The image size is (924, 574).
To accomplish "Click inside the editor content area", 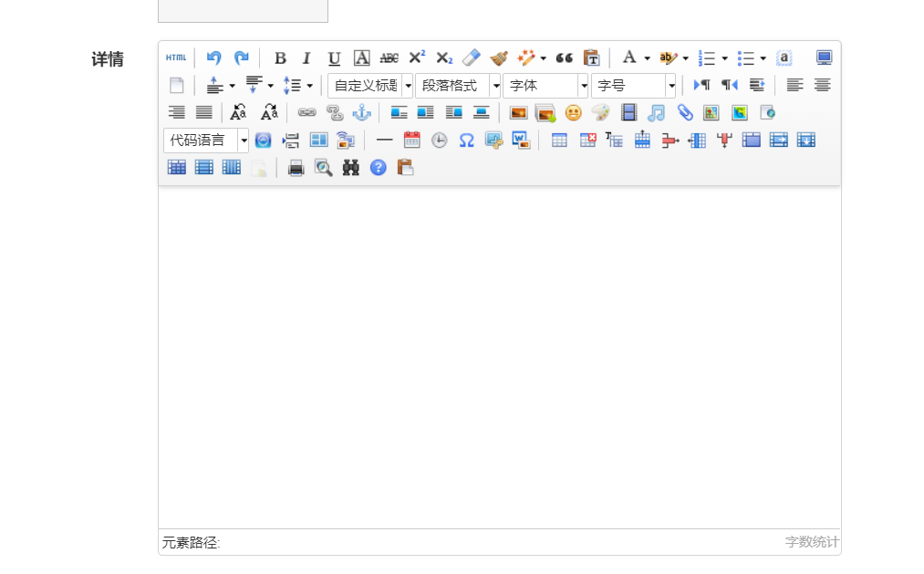I will pyautogui.click(x=500, y=356).
